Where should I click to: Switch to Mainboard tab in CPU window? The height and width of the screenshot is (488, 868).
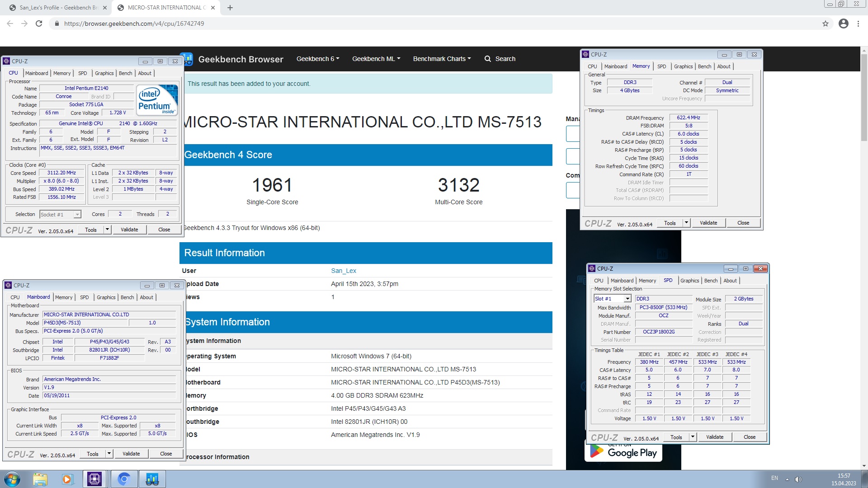[37, 73]
